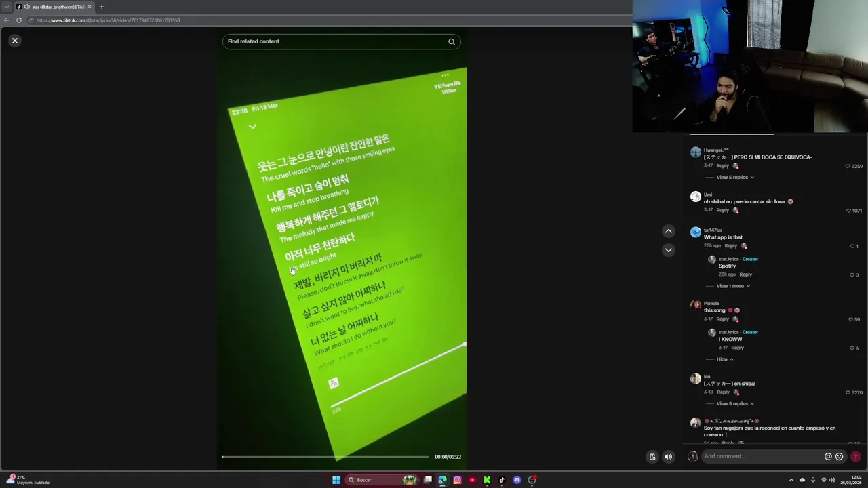Open Umi's profile avatar

[696, 197]
